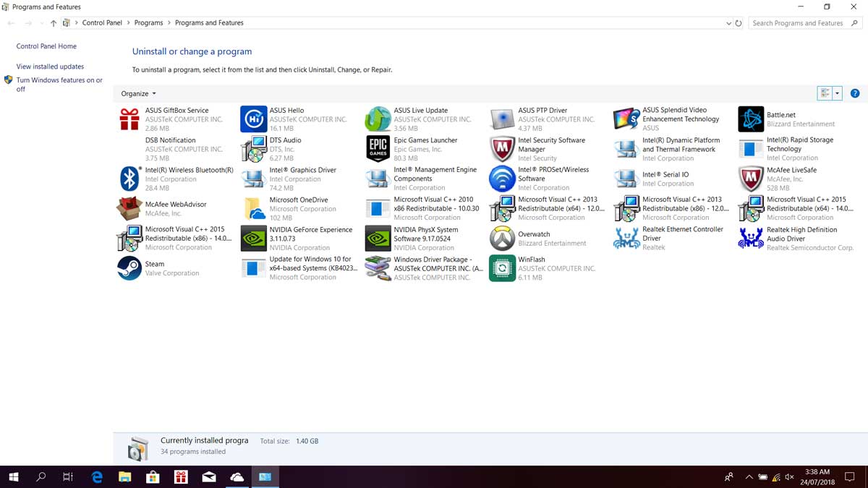Open the Organize dropdown menu

tap(138, 93)
